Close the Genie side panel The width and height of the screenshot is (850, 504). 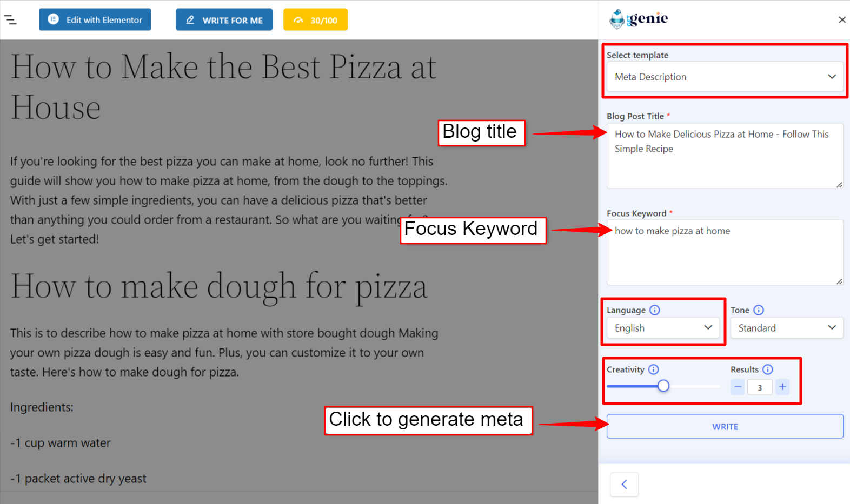coord(842,20)
